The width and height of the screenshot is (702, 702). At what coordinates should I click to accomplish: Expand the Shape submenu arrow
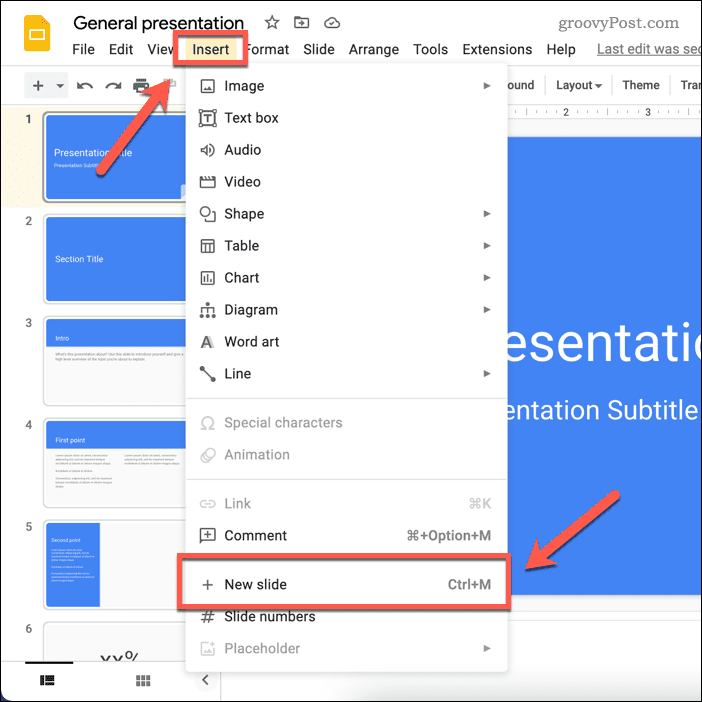tap(487, 214)
